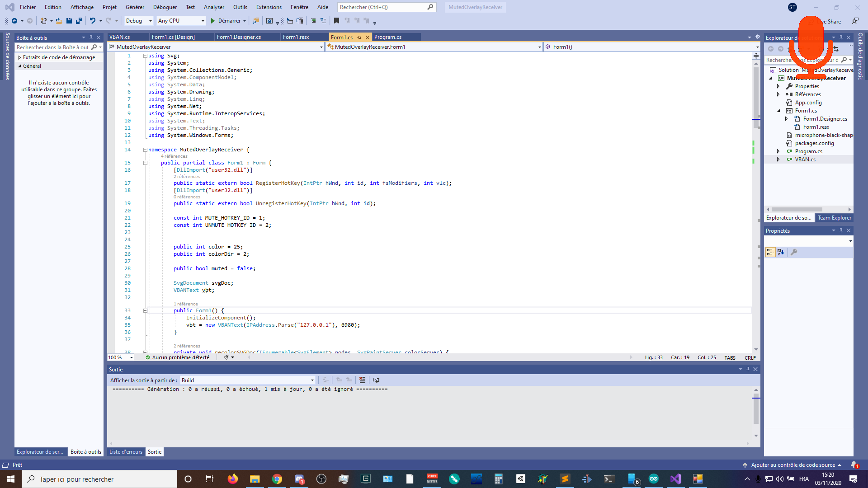Click the Save floppy disk icon
Viewport: 868px width, 488px height.
[x=69, y=21]
